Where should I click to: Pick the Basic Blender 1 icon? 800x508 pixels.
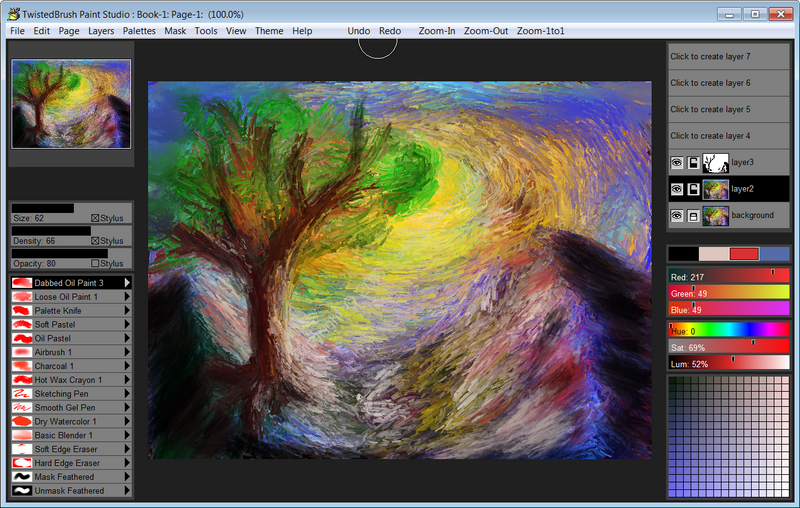click(22, 435)
